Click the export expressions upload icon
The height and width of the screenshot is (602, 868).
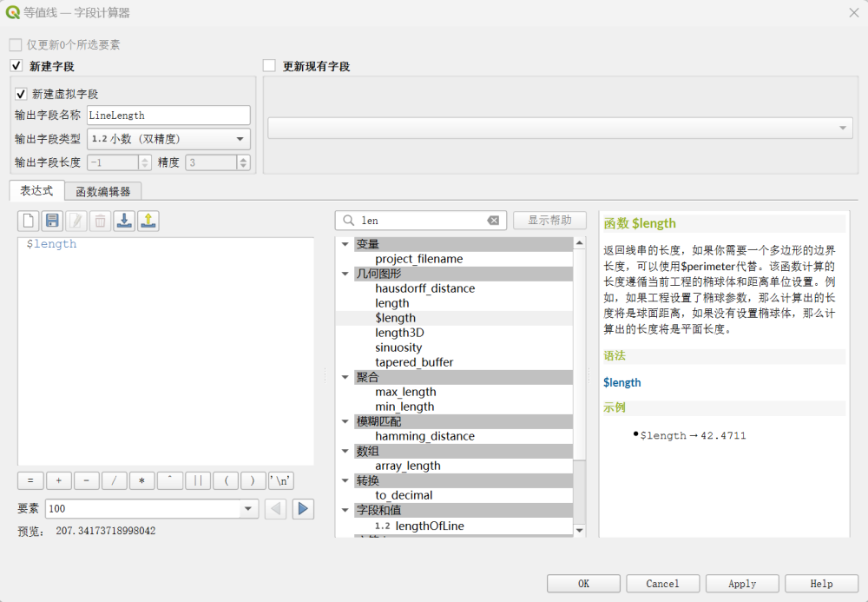(148, 221)
